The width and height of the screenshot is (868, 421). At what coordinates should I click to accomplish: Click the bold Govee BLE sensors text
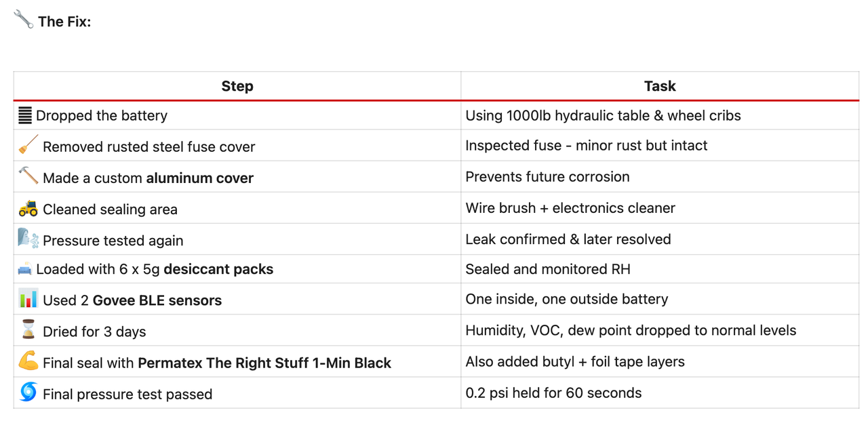(157, 300)
